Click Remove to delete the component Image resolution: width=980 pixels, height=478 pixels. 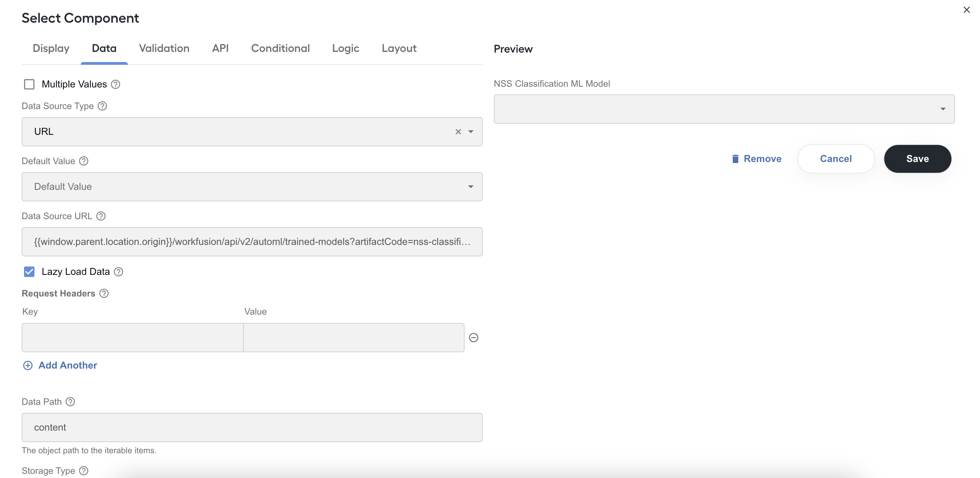click(756, 159)
